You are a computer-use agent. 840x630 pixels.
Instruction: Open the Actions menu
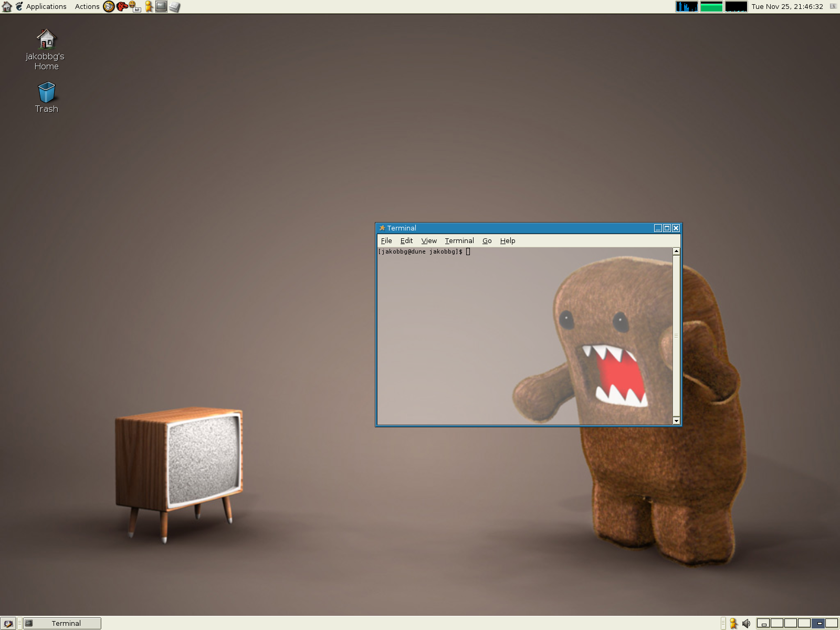point(87,6)
